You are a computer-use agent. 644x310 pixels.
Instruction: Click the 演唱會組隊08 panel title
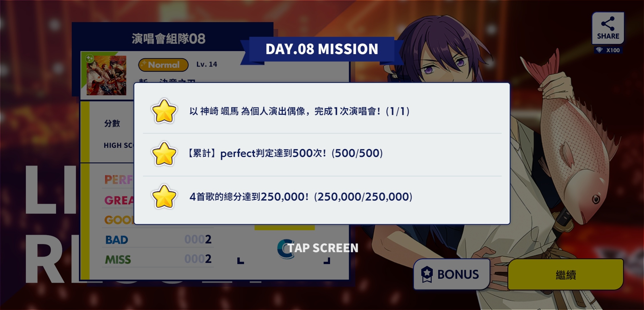coord(168,39)
